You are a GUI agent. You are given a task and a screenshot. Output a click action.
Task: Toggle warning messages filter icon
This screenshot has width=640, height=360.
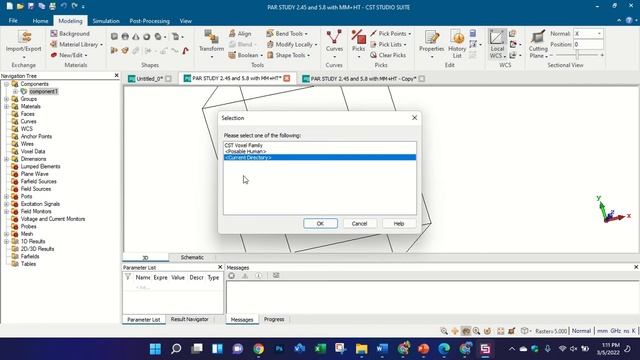tap(245, 276)
